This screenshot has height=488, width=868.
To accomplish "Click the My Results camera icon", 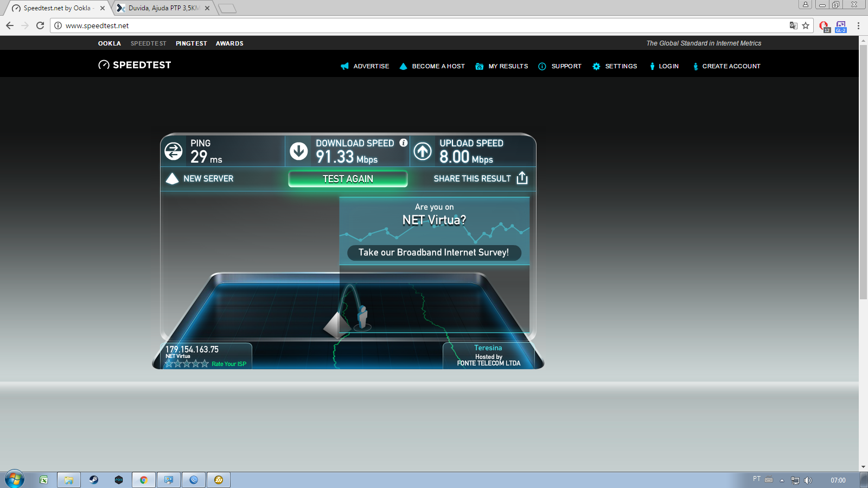I will [479, 66].
